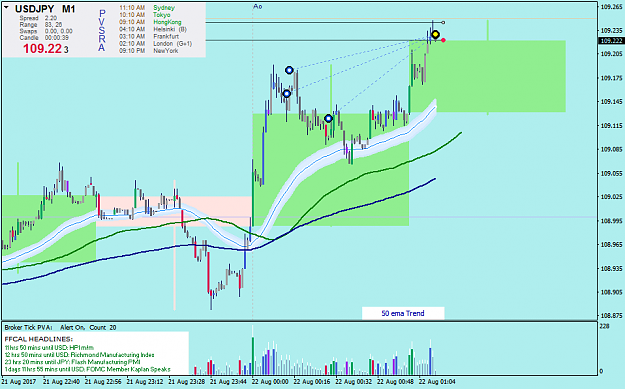Image resolution: width=625 pixels, height=389 pixels.
Task: Click the Ao label above the dotted line
Action: click(257, 6)
